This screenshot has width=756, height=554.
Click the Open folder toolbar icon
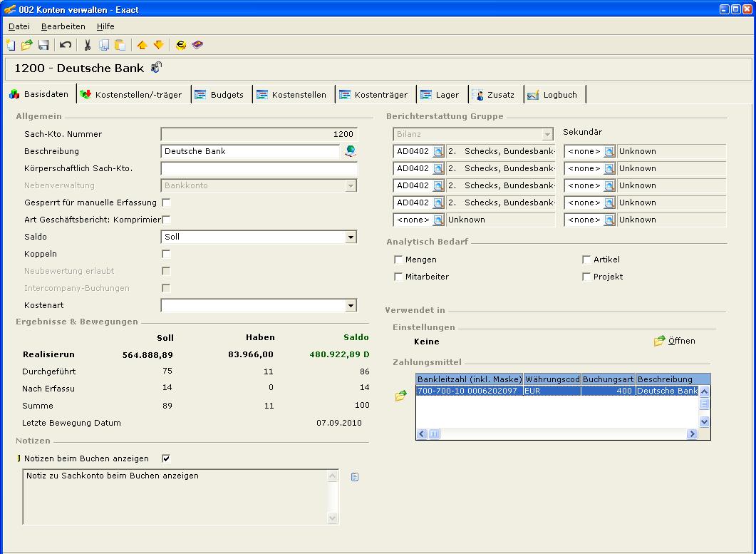pos(27,45)
